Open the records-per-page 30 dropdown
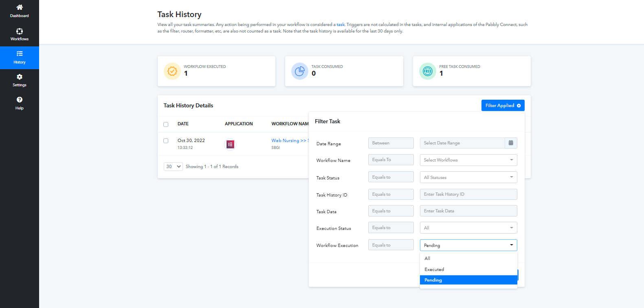 point(173,166)
